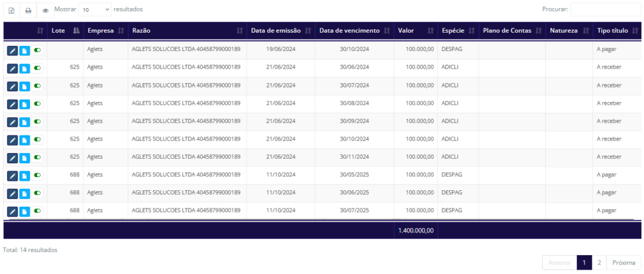Open document icon for row due 30/11/2024
Viewport: 644px width, 274px height.
click(25, 158)
